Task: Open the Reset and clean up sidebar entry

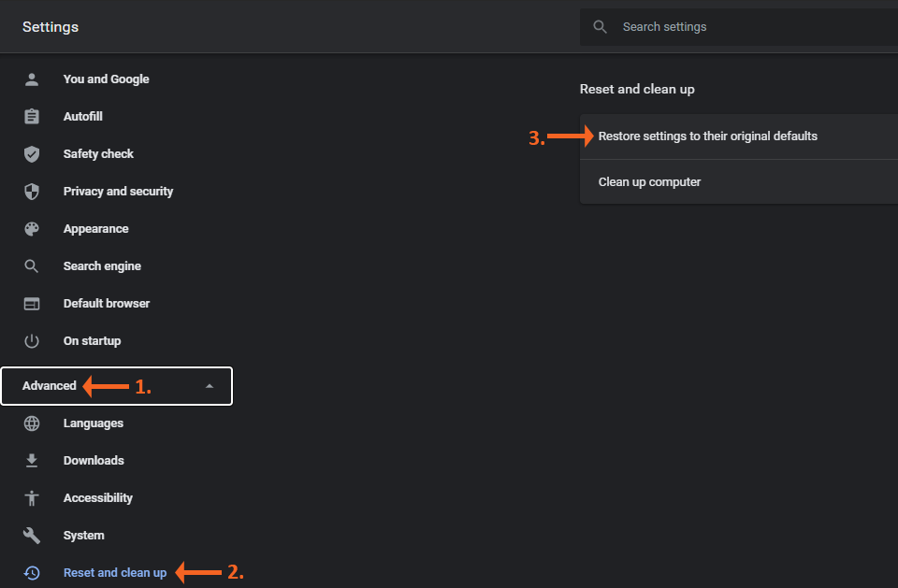Action: [x=115, y=572]
